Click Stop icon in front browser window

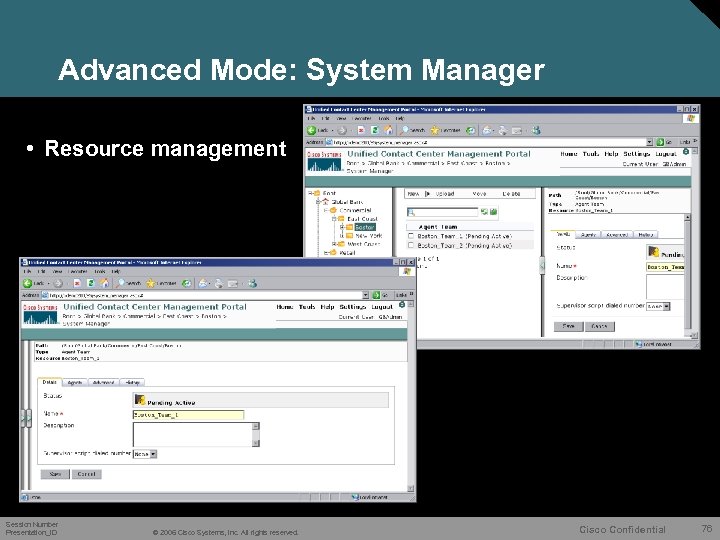tap(77, 283)
